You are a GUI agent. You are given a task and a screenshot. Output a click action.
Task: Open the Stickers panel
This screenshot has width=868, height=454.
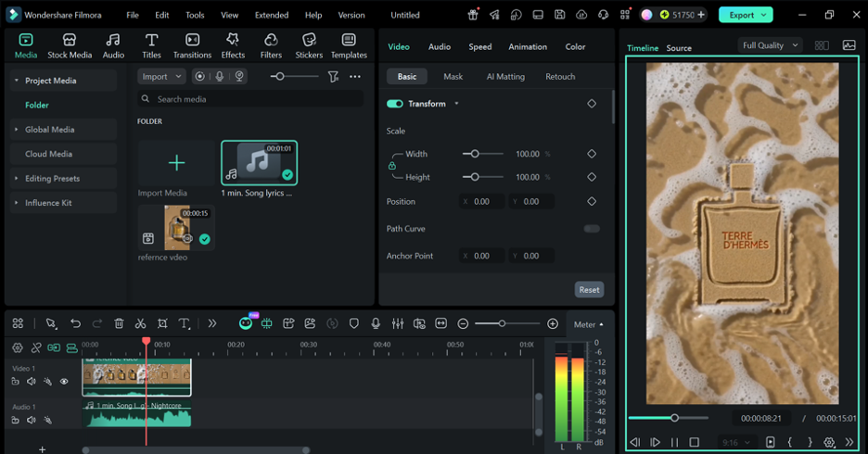[x=309, y=46]
